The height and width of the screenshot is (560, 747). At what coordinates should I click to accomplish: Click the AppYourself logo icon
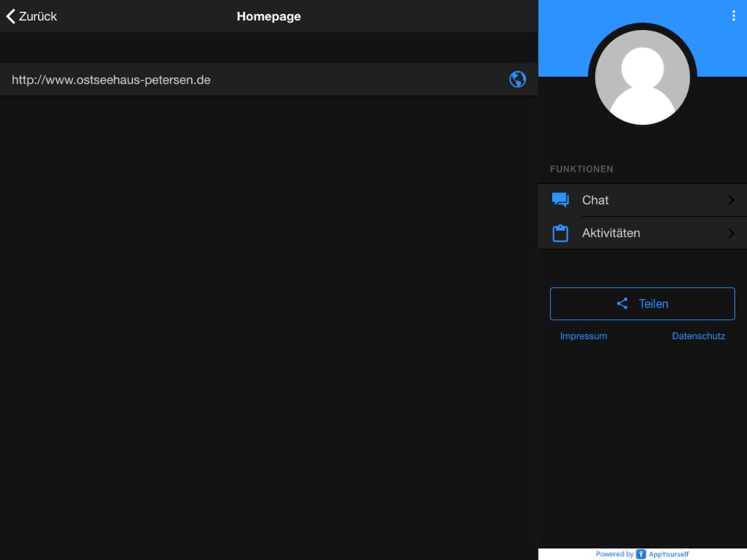point(641,554)
